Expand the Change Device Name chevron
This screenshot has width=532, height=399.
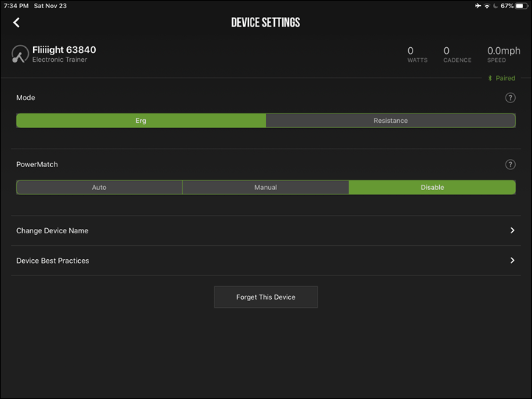[x=512, y=230]
